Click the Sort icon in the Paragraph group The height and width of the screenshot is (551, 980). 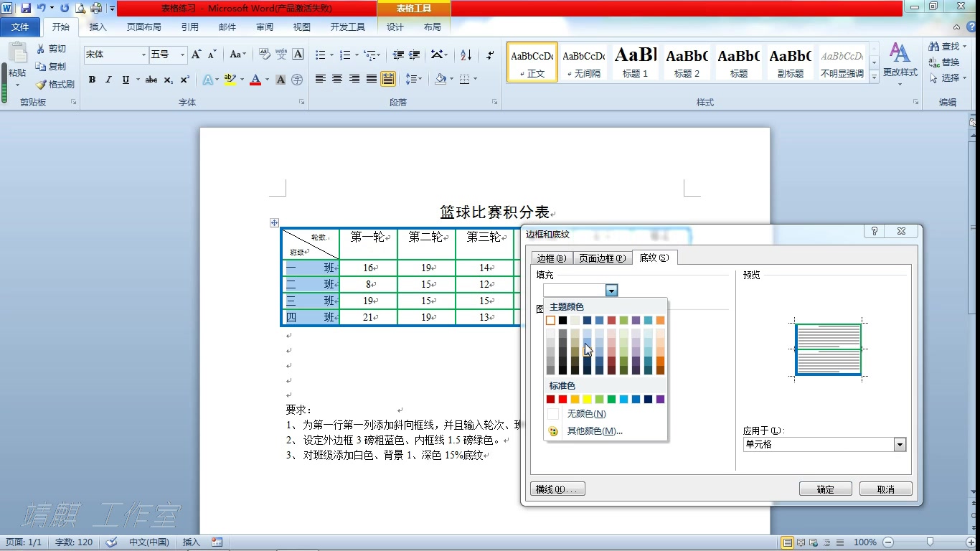tap(464, 55)
